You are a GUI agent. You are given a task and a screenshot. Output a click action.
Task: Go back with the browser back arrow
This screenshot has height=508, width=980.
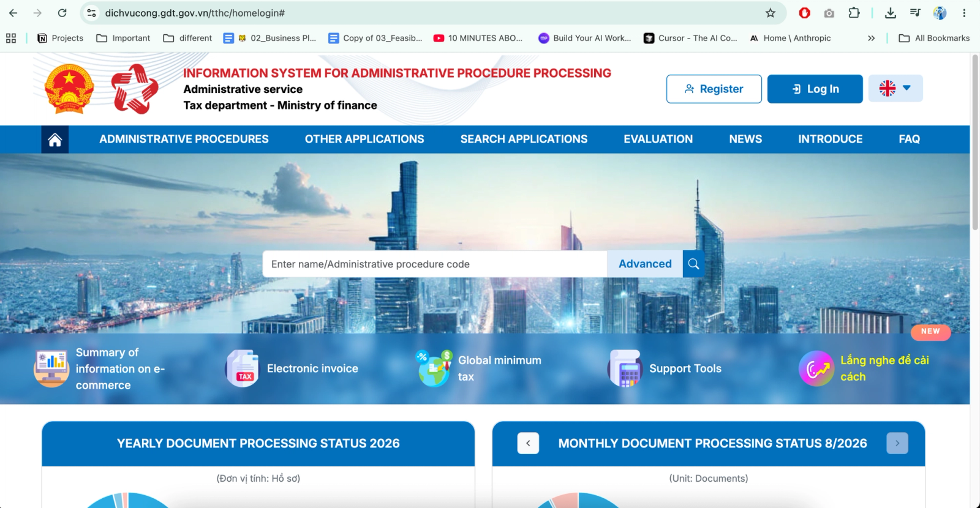pyautogui.click(x=13, y=13)
